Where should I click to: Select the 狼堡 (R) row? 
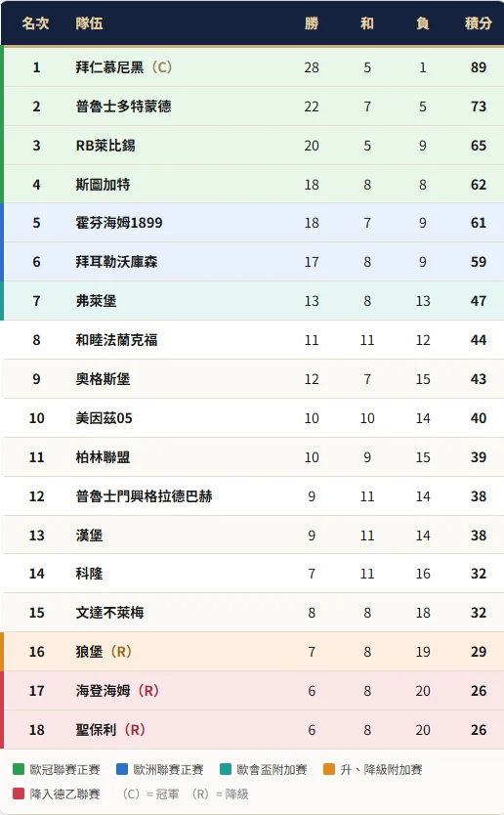(x=253, y=651)
